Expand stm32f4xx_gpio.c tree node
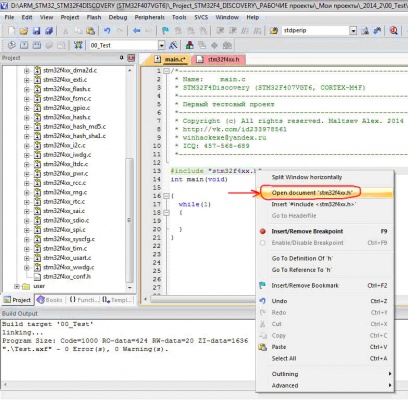This screenshot has height=400, width=408. tap(26, 108)
